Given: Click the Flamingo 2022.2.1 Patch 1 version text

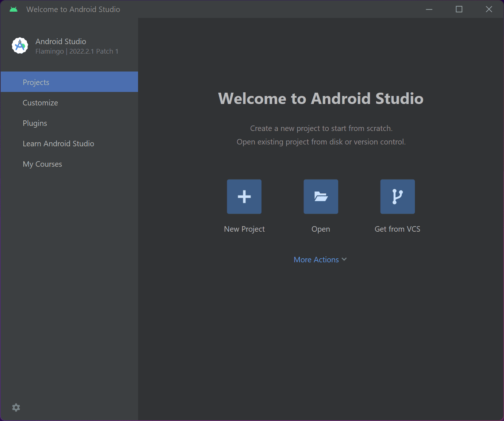Looking at the screenshot, I should [77, 51].
